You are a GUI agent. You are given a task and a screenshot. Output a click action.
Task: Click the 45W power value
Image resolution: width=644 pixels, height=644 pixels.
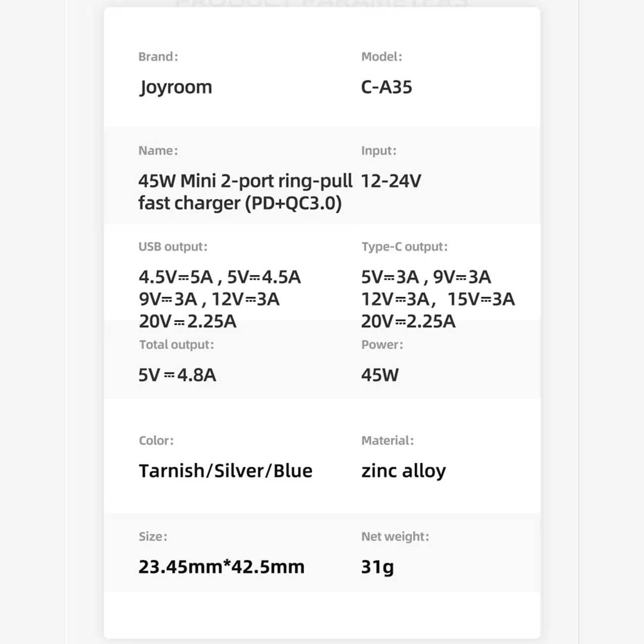pos(379,375)
